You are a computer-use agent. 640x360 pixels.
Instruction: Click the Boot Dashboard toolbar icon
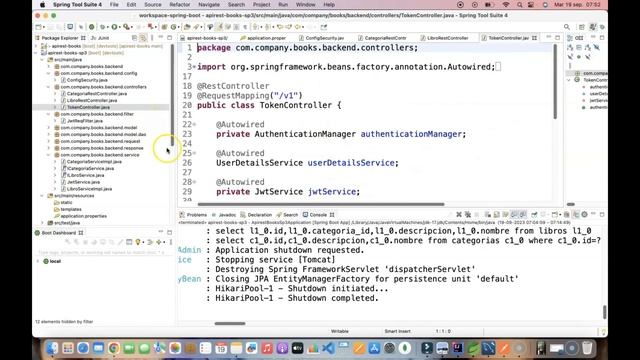click(92, 27)
